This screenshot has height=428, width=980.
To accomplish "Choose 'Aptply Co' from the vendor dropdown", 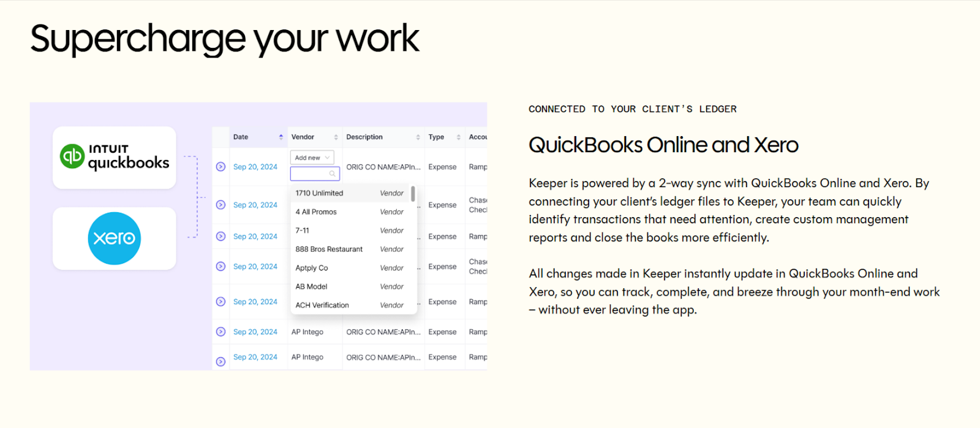I will 312,268.
